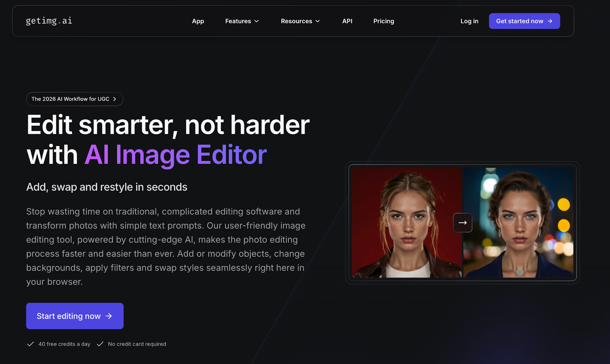This screenshot has height=364, width=610.
Task: Click the gradient AI Image Editor heading
Action: click(175, 155)
